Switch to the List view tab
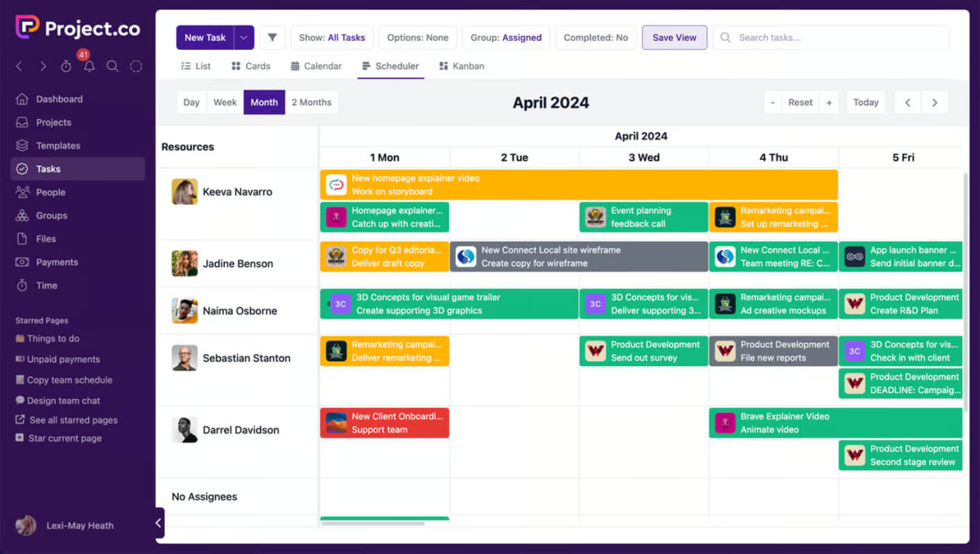The height and width of the screenshot is (554, 980). tap(195, 66)
